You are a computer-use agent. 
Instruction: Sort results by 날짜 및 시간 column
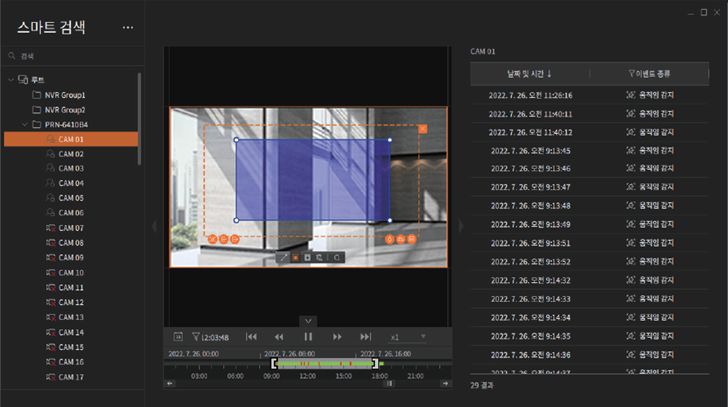[529, 73]
